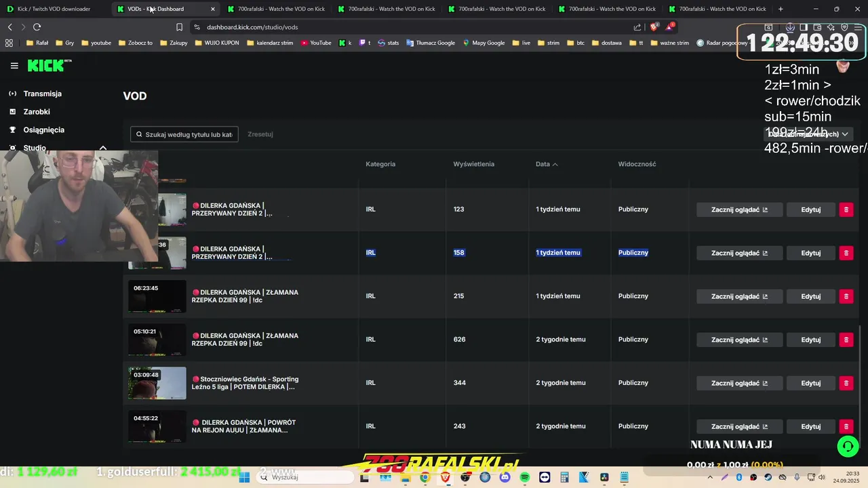The width and height of the screenshot is (868, 488).
Task: Click the Windows taskbar Wyszukaj search box
Action: (x=306, y=477)
